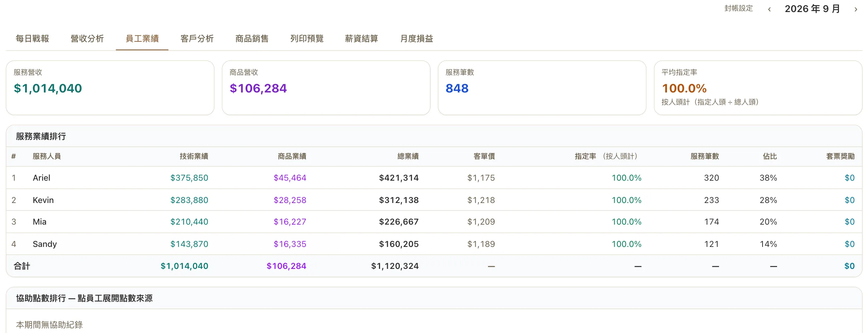Click 平均指定率 value 100.0% card

[x=758, y=88]
